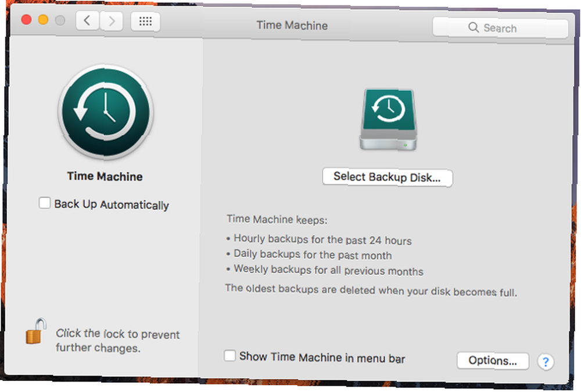This screenshot has width=581, height=392.
Task: Click 'The oldest backups are deleted' text
Action: point(371,290)
